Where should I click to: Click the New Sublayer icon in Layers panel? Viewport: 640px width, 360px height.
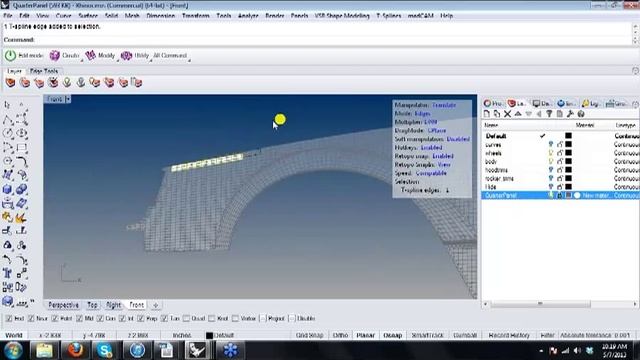pyautogui.click(x=497, y=114)
